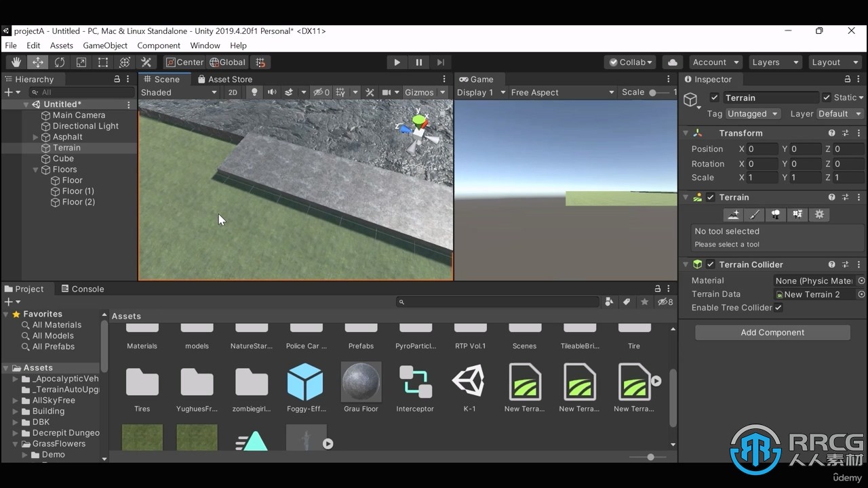The height and width of the screenshot is (488, 868).
Task: Toggle grid snapping icon in toolbar
Action: coord(260,62)
